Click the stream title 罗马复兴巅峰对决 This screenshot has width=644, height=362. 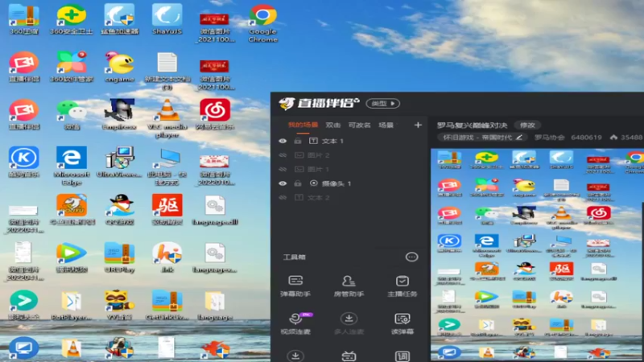[472, 125]
